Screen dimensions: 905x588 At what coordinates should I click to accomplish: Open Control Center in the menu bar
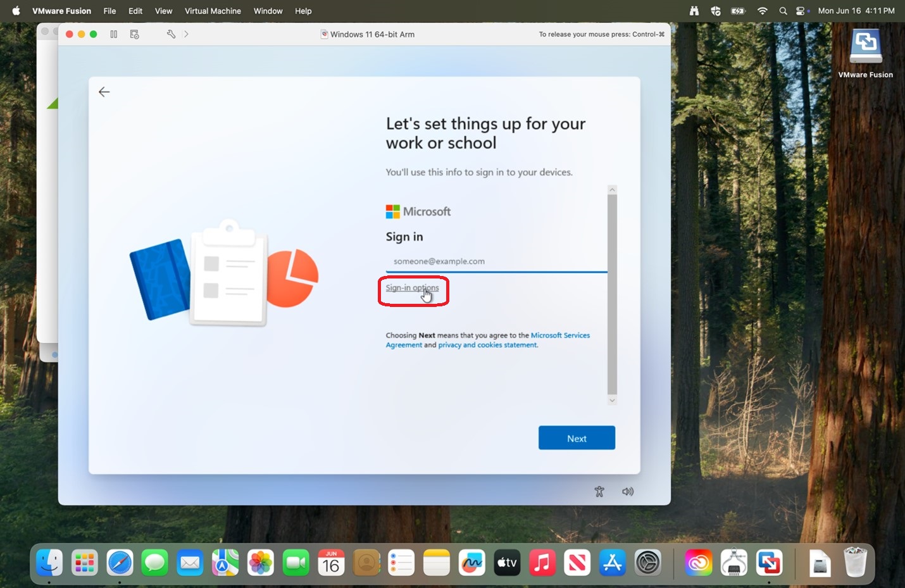[x=801, y=11]
